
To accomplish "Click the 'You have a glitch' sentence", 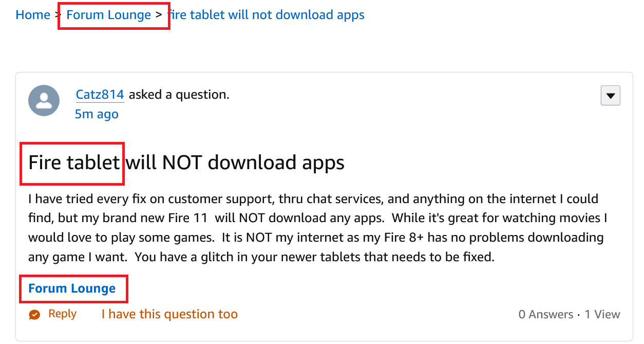I will coord(314,257).
